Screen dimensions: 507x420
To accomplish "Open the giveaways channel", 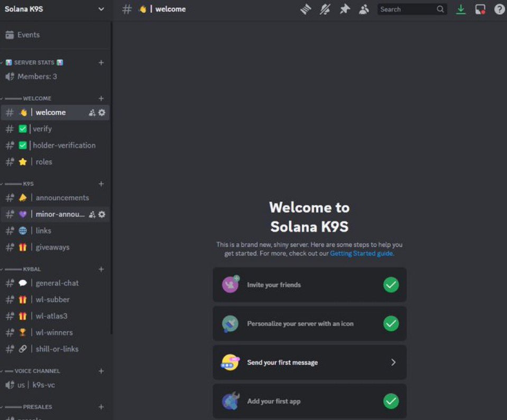I will (55, 247).
